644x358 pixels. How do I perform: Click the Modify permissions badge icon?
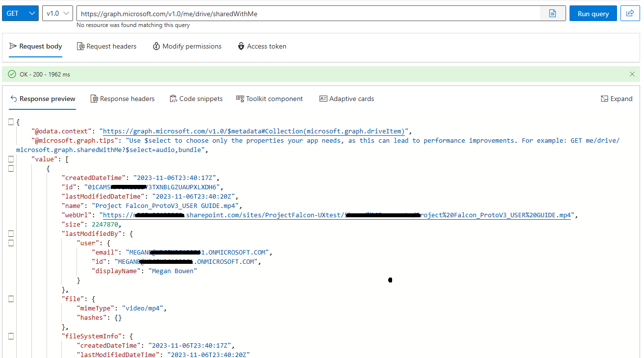tap(156, 46)
